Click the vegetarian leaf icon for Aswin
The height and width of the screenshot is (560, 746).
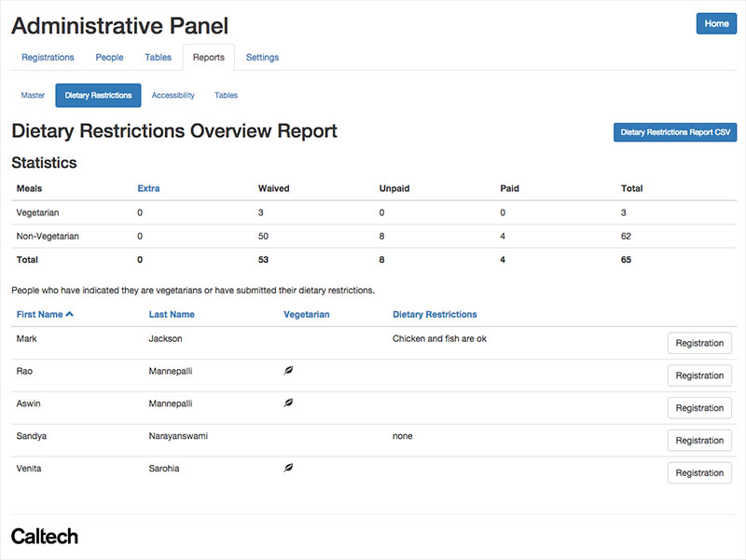coord(288,403)
